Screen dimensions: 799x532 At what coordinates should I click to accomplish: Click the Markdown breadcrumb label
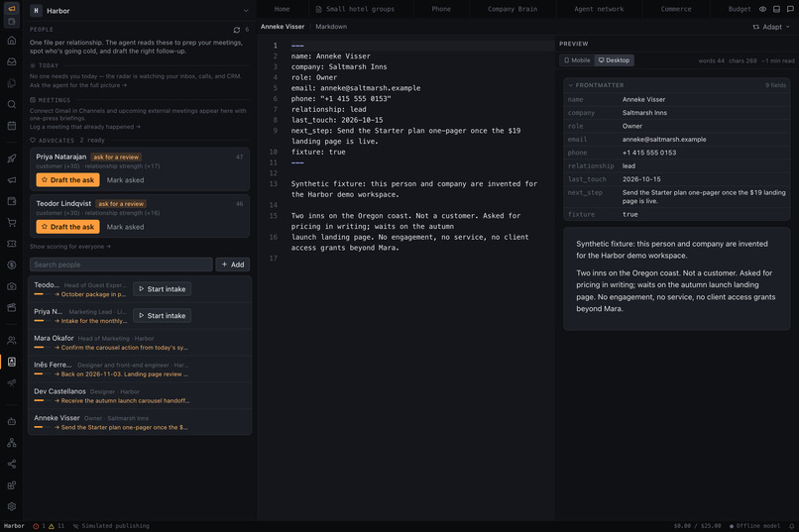pyautogui.click(x=331, y=27)
